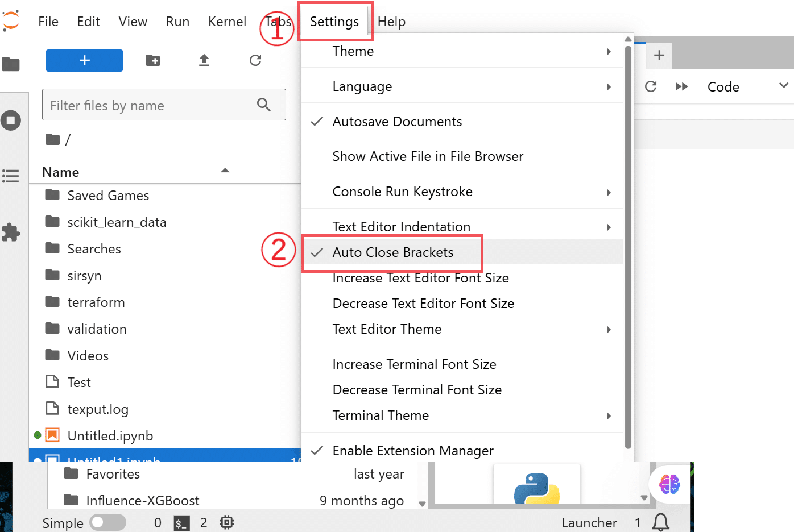794x532 pixels.
Task: Open the cell type Code dropdown
Action: point(746,86)
